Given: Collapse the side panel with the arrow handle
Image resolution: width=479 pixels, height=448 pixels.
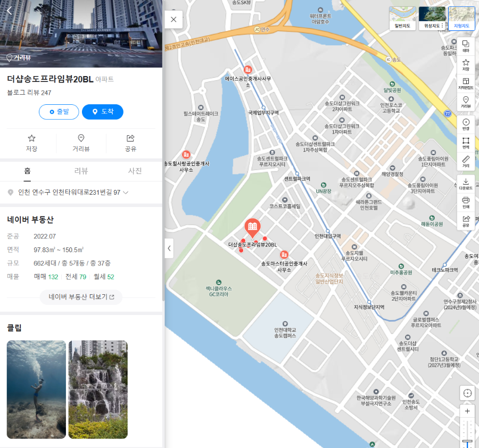Looking at the screenshot, I should pos(169,248).
